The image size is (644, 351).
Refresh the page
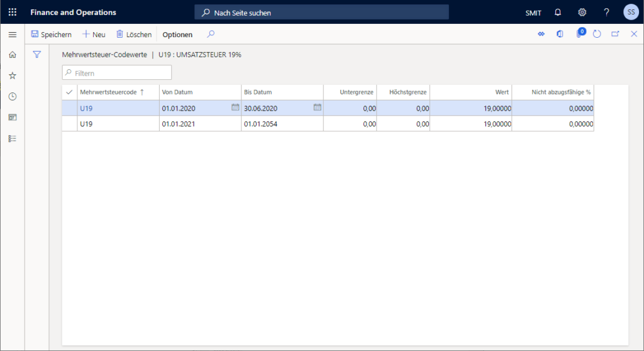click(597, 34)
